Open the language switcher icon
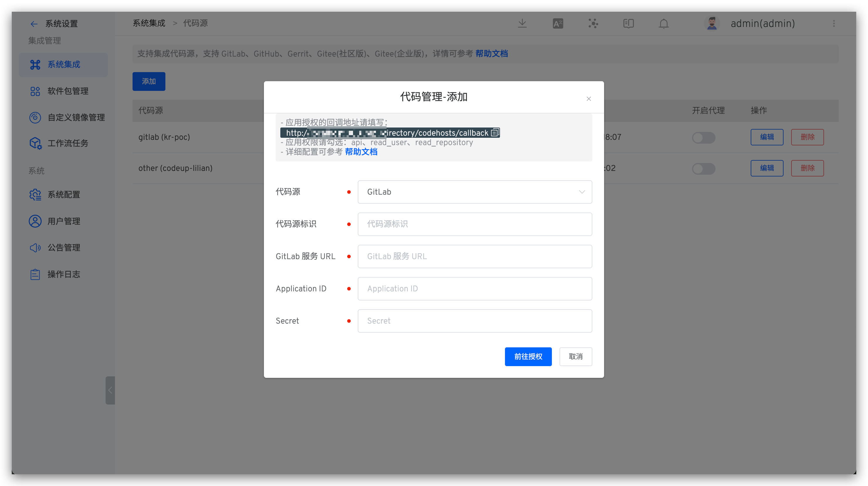Image resolution: width=868 pixels, height=486 pixels. pos(558,23)
